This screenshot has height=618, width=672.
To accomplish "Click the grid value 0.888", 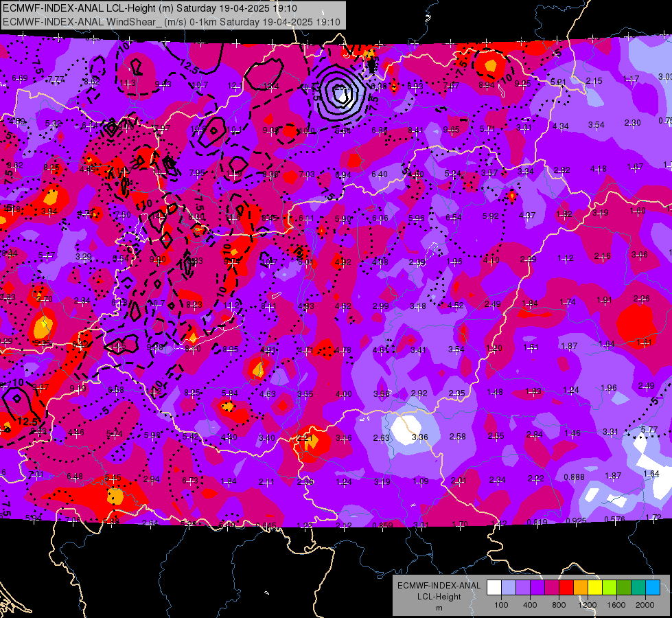I will tap(574, 477).
